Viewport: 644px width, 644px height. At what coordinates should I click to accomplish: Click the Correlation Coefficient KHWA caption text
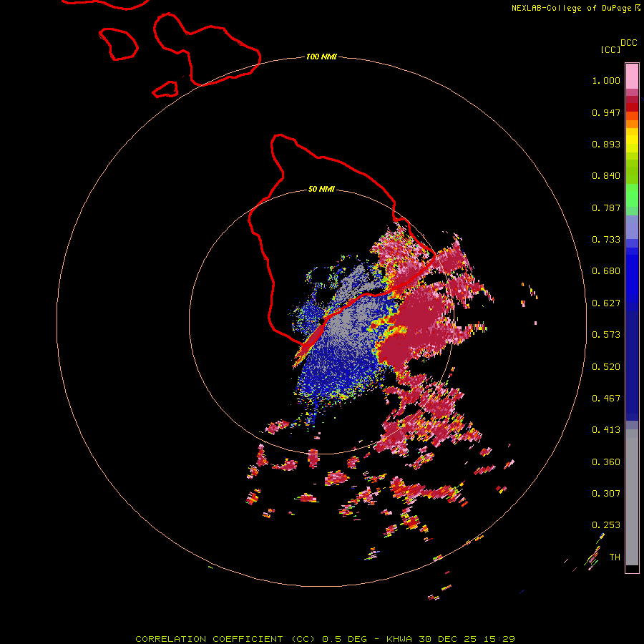(325, 639)
